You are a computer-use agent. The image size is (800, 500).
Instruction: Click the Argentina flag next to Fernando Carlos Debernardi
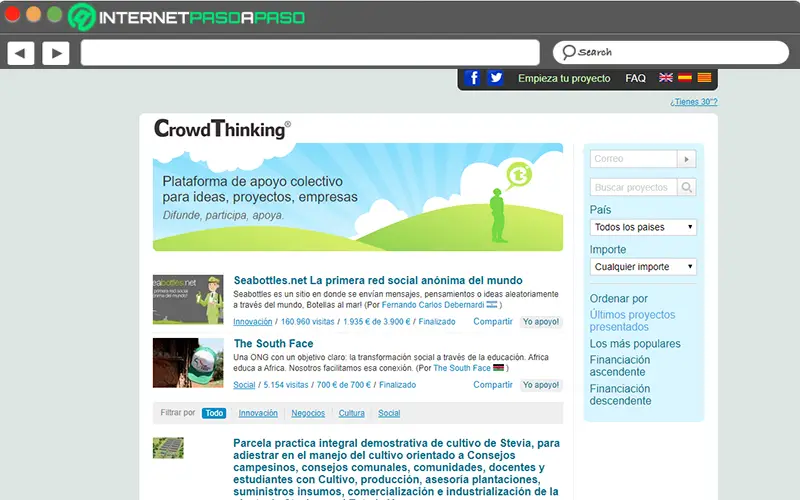coord(492,305)
